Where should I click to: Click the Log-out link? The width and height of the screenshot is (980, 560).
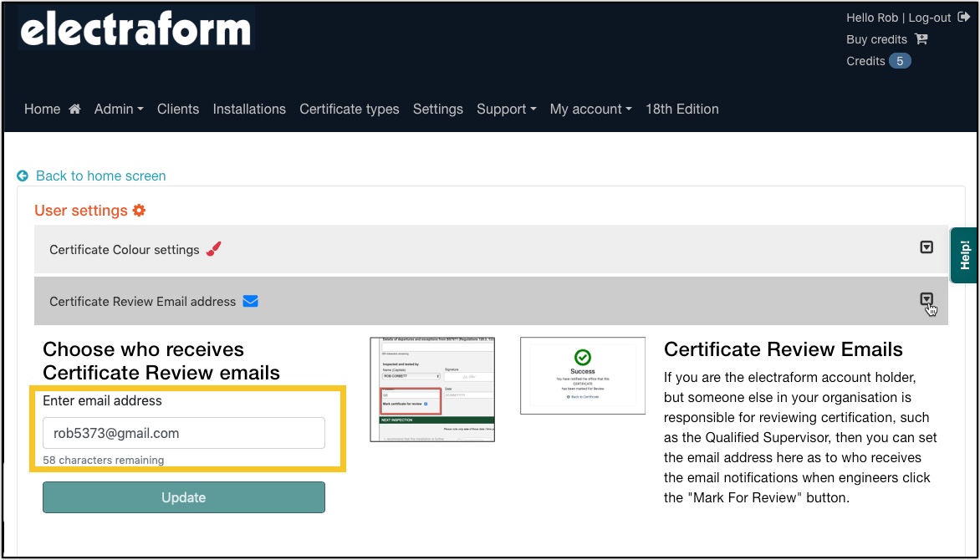(930, 18)
